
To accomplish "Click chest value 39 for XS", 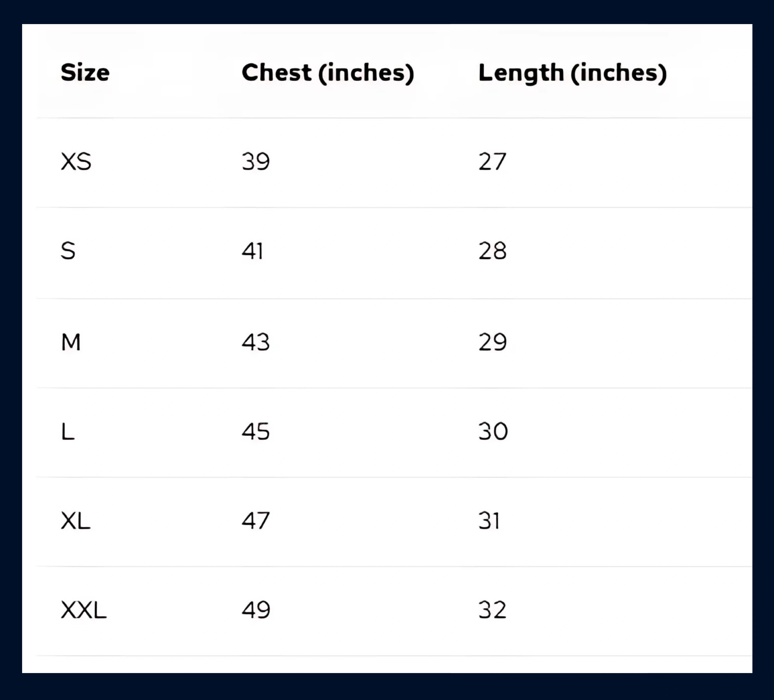I will click(256, 162).
